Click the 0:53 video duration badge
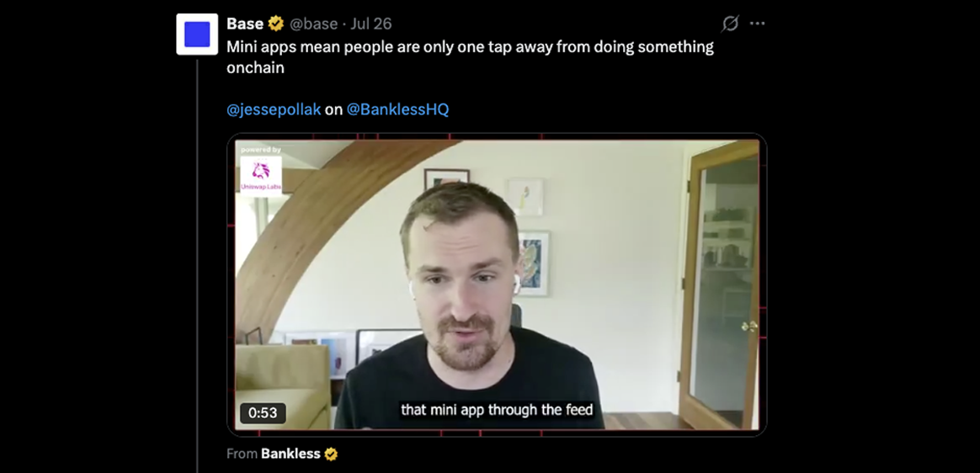Viewport: 980px width, 473px height. [263, 413]
